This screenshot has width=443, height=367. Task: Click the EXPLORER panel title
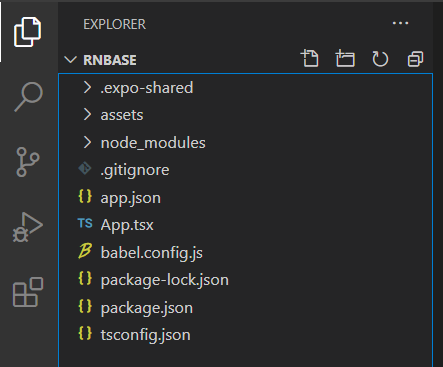[114, 24]
